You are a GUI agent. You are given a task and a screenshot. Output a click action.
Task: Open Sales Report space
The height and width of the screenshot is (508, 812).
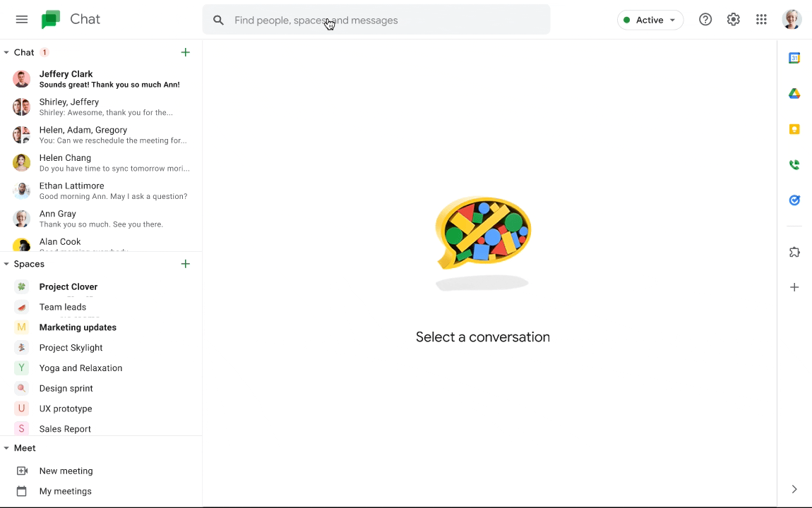[101, 429]
